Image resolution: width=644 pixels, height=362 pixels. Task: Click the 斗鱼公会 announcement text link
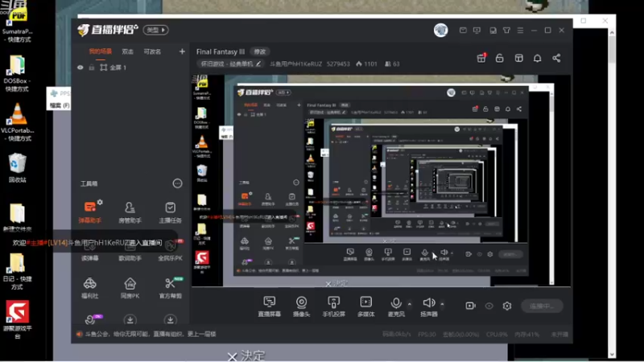tap(151, 334)
